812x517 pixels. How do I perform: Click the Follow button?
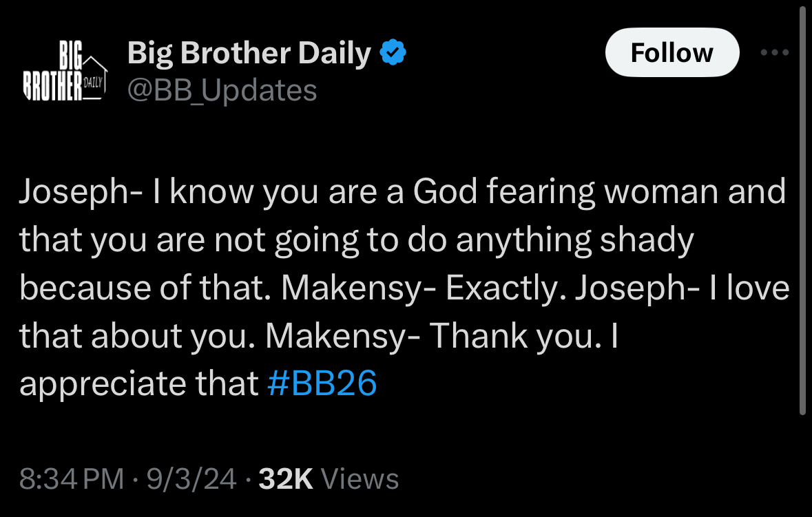[x=672, y=53]
